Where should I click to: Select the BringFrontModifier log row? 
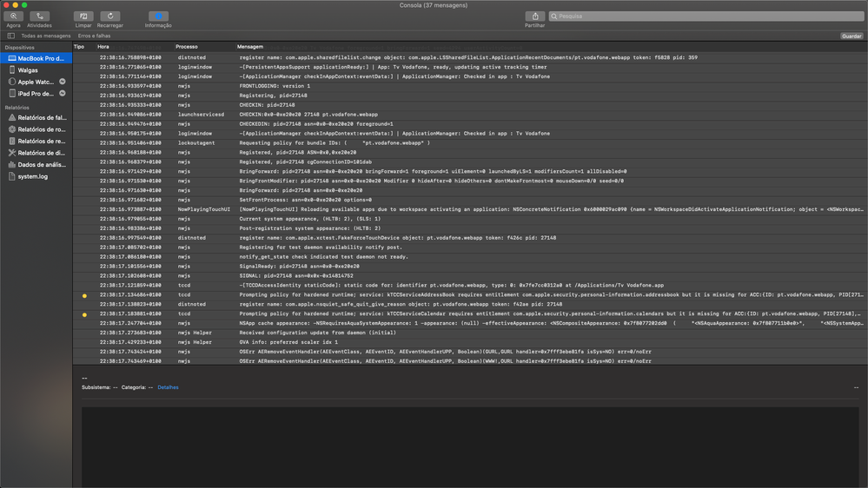click(470, 181)
